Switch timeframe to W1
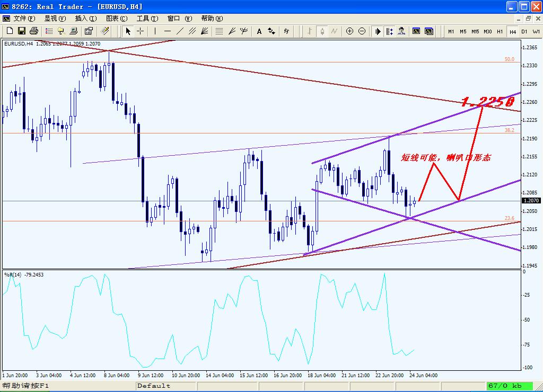Viewport: 543px width, 392px height. click(x=536, y=31)
